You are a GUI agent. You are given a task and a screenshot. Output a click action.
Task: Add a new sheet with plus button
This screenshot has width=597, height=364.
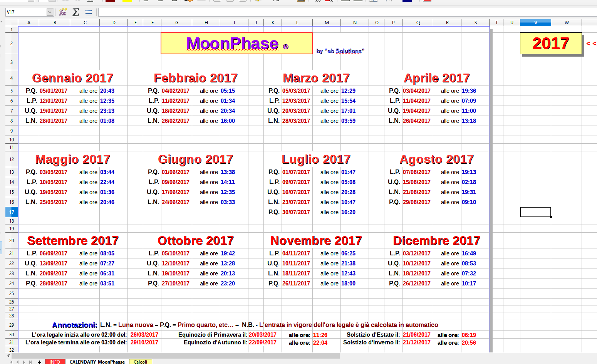coord(39,362)
